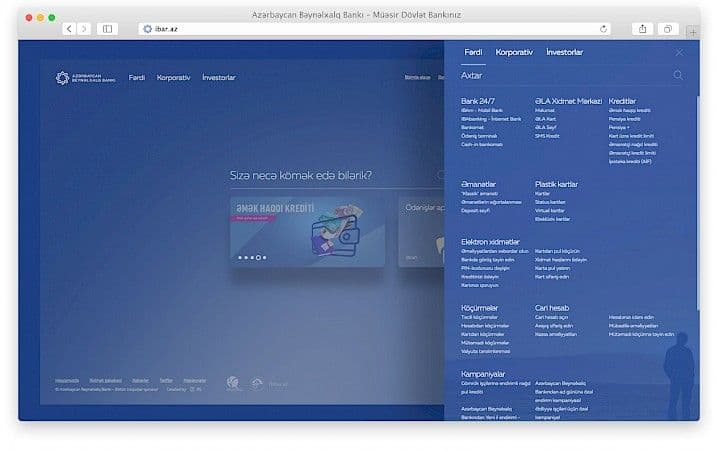Click the Kartdan pul köçürün link

coord(557,252)
